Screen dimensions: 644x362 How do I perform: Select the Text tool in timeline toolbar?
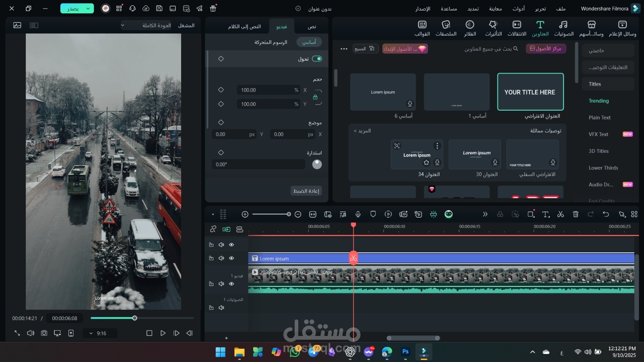coord(546,214)
